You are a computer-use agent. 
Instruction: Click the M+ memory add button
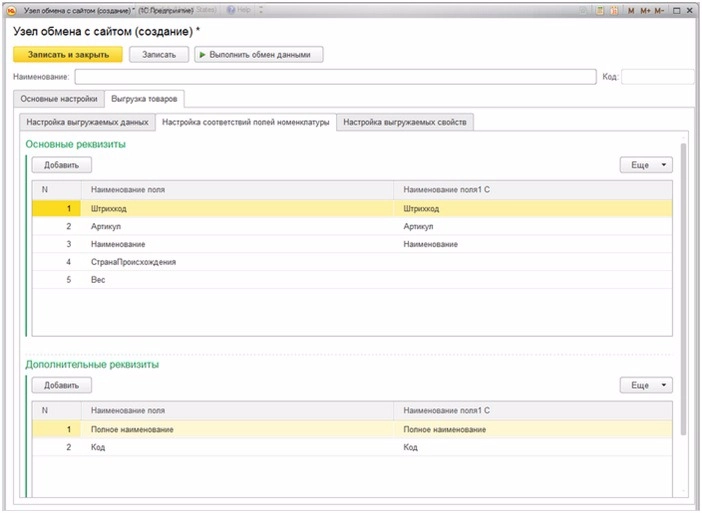tap(646, 9)
